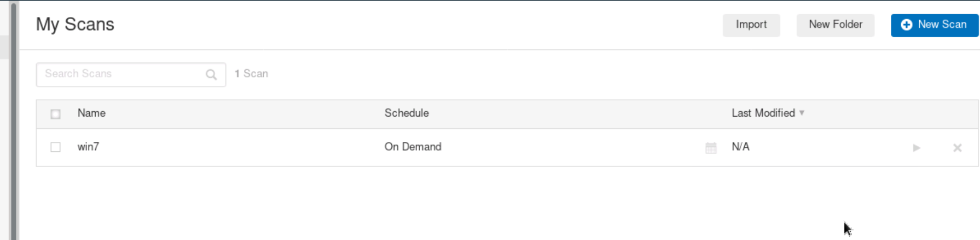Image resolution: width=980 pixels, height=240 pixels.
Task: Click the N/A last modified cell
Action: click(x=740, y=147)
